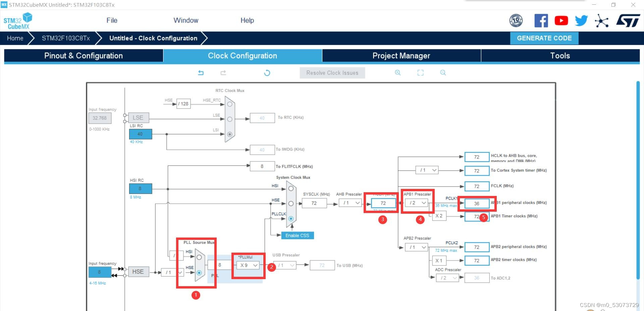
Task: Click the STM32CubeMX logo
Action: [18, 21]
